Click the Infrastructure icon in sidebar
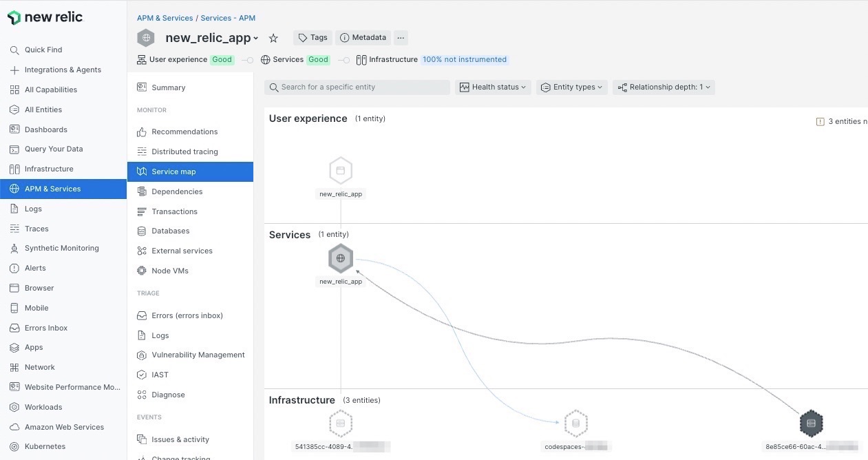868x460 pixels. click(14, 169)
